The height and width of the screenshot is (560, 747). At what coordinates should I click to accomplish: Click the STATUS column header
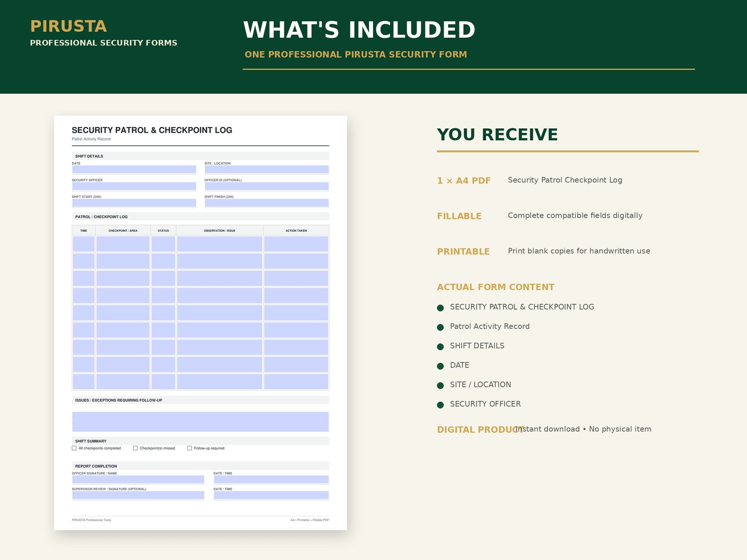163,230
